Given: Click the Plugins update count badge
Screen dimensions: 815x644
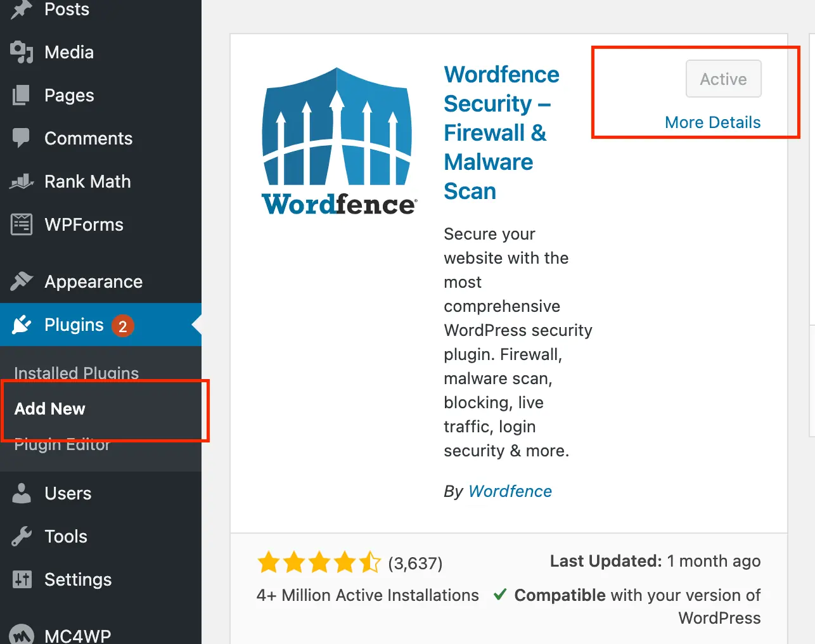Looking at the screenshot, I should (x=123, y=326).
